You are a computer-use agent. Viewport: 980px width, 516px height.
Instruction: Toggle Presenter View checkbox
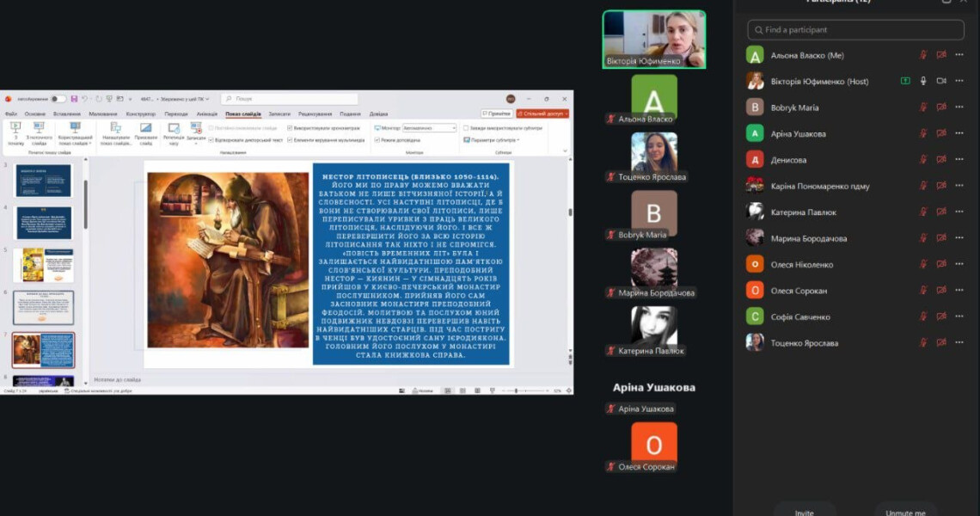(x=377, y=140)
